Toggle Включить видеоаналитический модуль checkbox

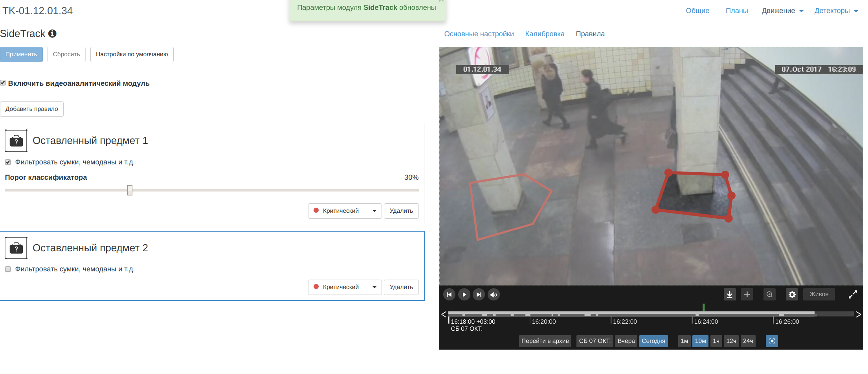pos(3,83)
